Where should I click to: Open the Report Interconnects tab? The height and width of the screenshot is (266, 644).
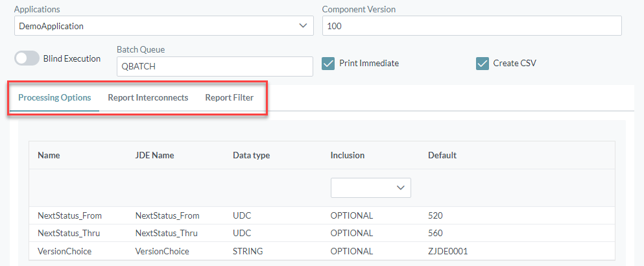(148, 98)
